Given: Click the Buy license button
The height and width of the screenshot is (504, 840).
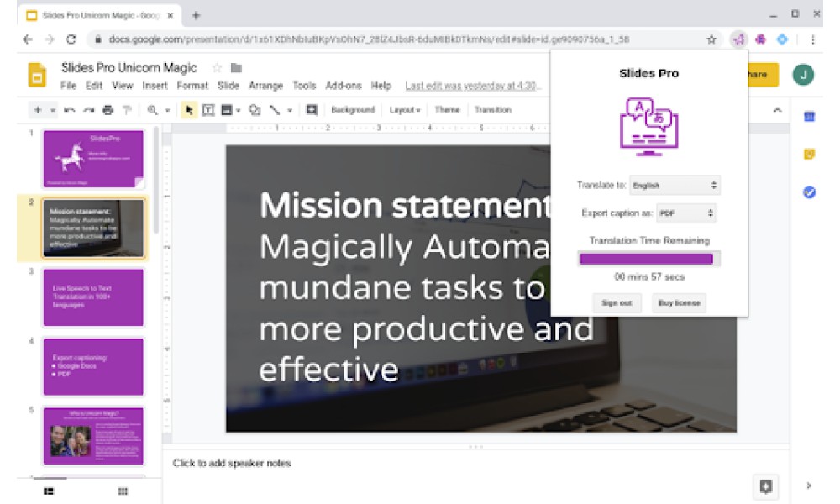Looking at the screenshot, I should pos(680,303).
